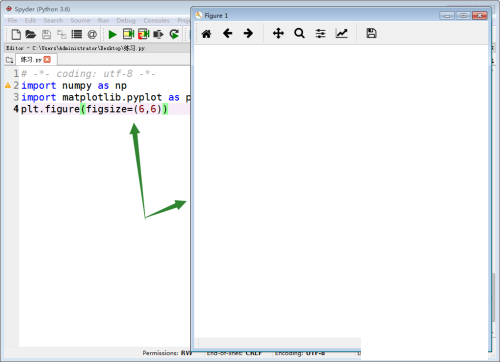Reset original view with Home icon
The width and height of the screenshot is (500, 362).
tap(206, 33)
